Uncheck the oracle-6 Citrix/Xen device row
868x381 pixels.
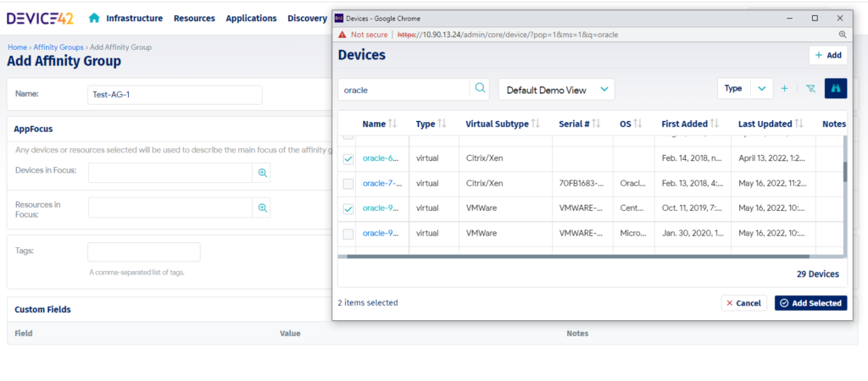(x=348, y=159)
